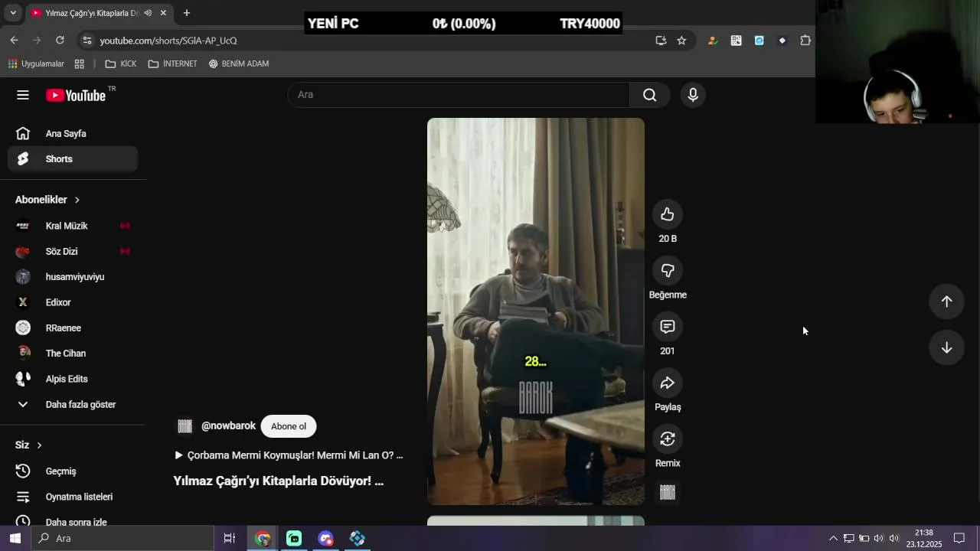Screen dimensions: 980x551
Task: Like the short with thumbs up
Action: tap(668, 214)
